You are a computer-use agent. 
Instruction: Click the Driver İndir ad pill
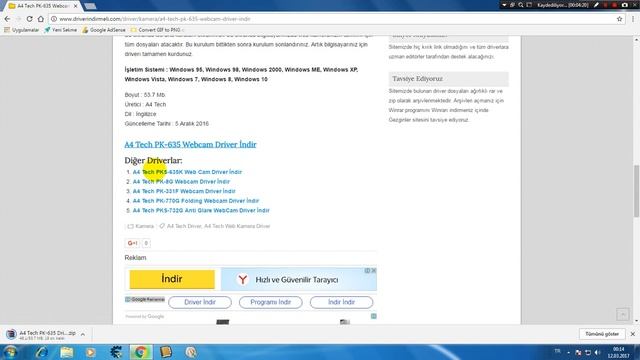point(200,302)
